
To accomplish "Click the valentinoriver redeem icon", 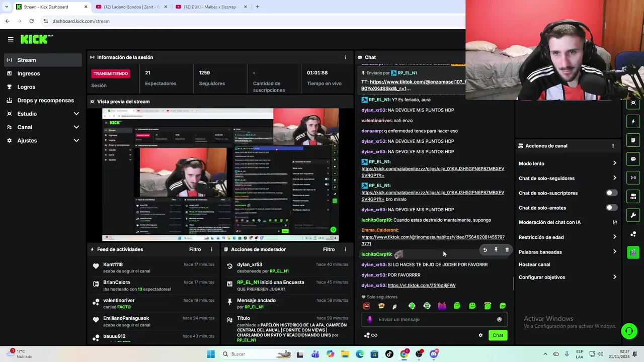I will point(96,302).
